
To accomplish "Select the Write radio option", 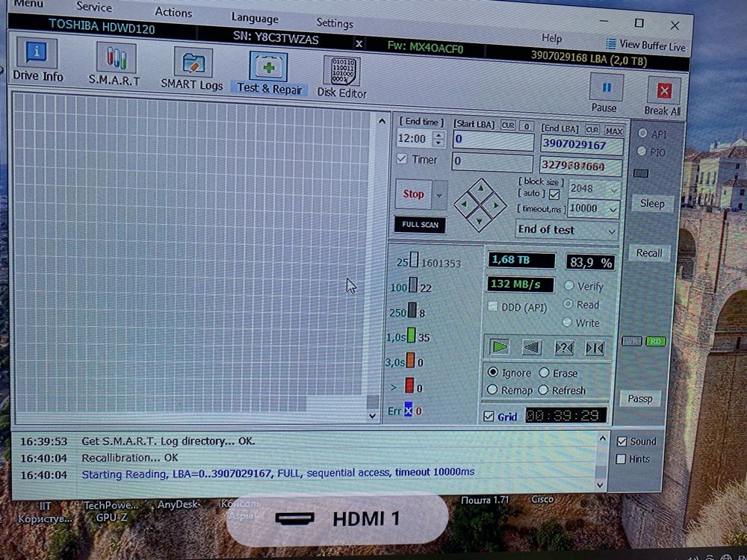I will point(566,322).
